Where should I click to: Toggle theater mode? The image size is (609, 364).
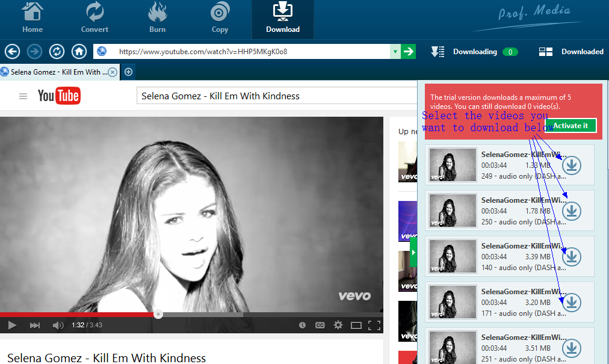click(x=356, y=325)
